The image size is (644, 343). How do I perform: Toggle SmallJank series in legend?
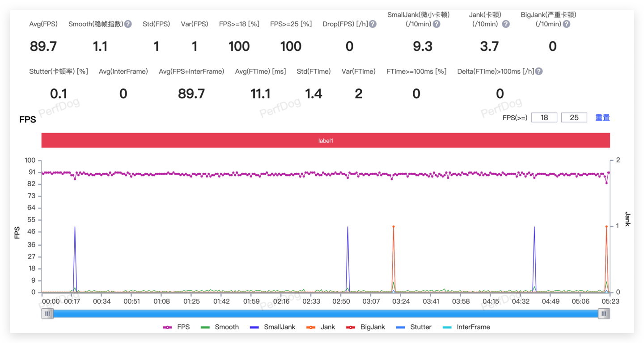click(x=272, y=327)
